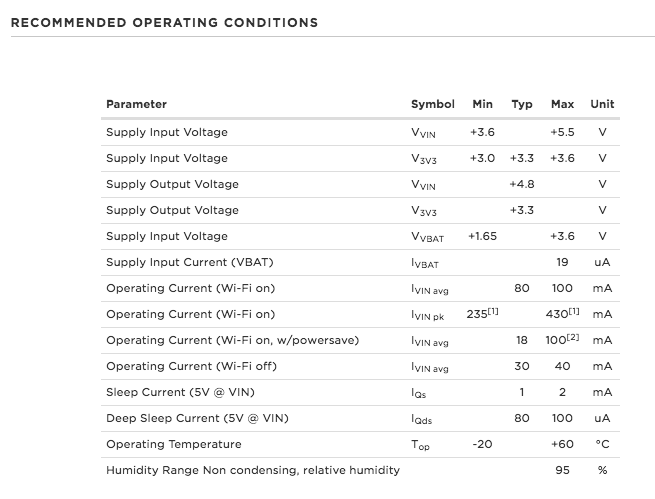This screenshot has width=655, height=499.
Task: Click footnote [1] next to 235
Action: (x=493, y=311)
